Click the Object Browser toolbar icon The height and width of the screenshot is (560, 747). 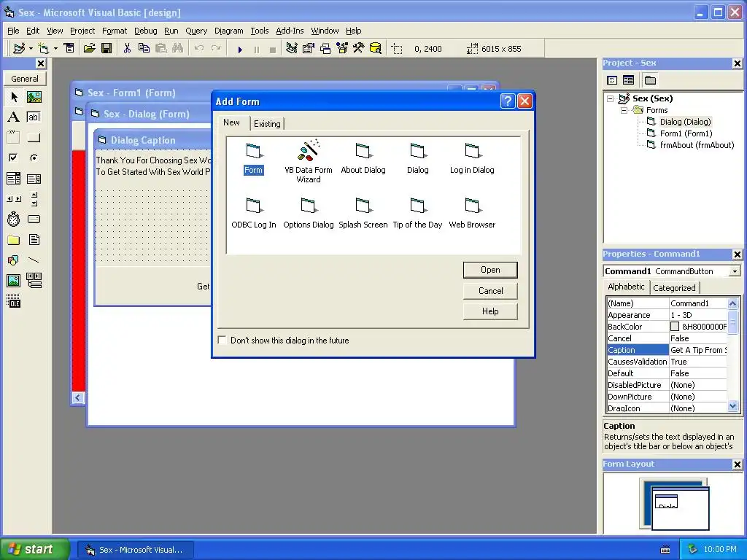tap(342, 49)
